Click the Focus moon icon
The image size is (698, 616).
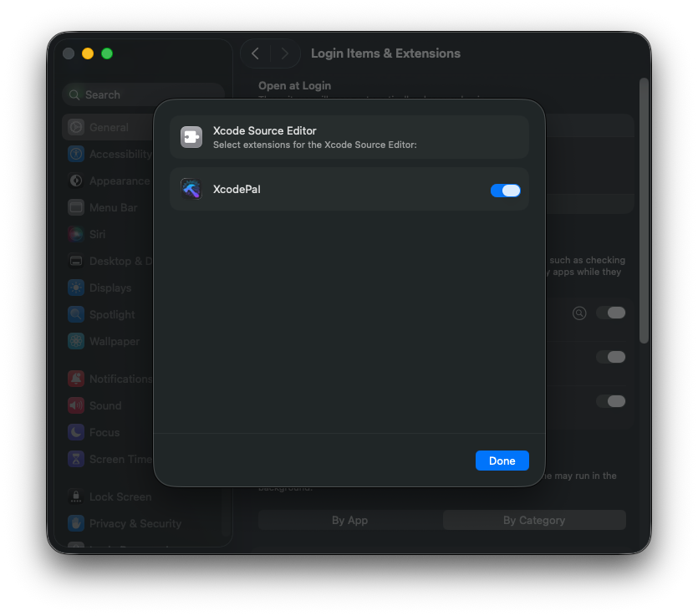coord(76,432)
